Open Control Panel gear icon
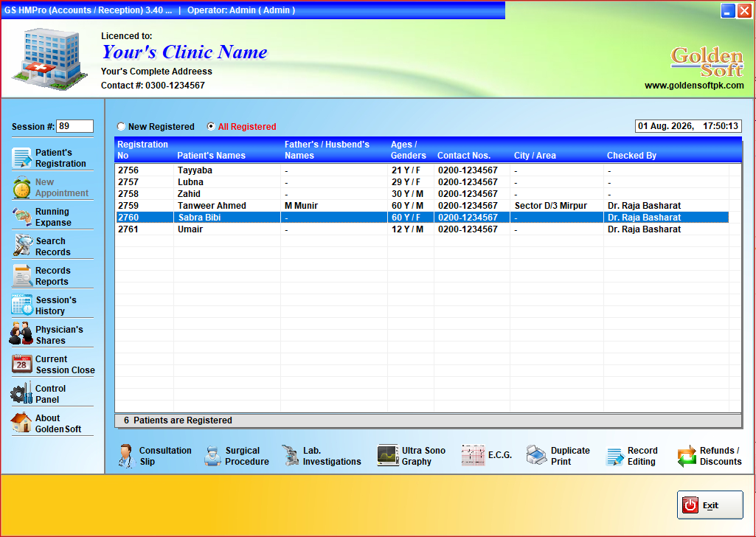 [x=21, y=393]
